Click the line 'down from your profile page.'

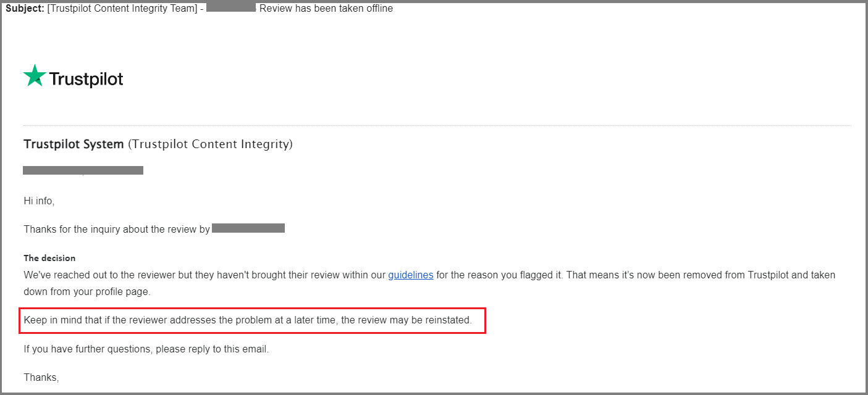(x=86, y=292)
